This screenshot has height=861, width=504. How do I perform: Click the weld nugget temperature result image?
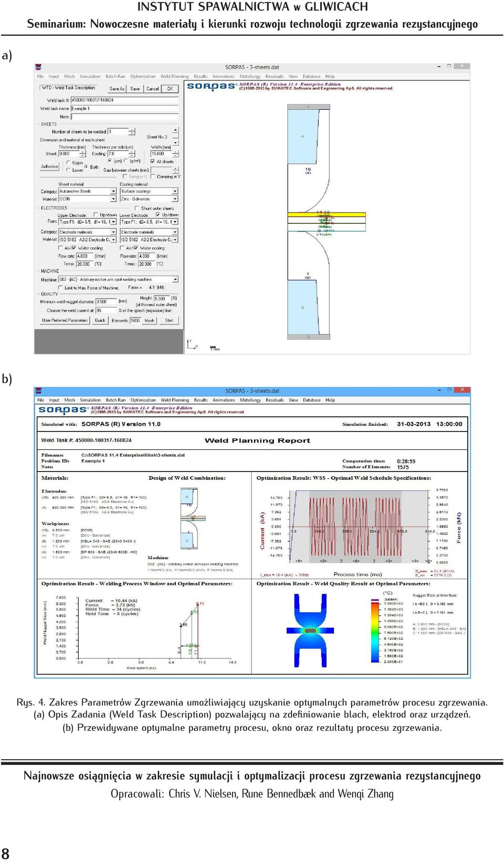[310, 630]
